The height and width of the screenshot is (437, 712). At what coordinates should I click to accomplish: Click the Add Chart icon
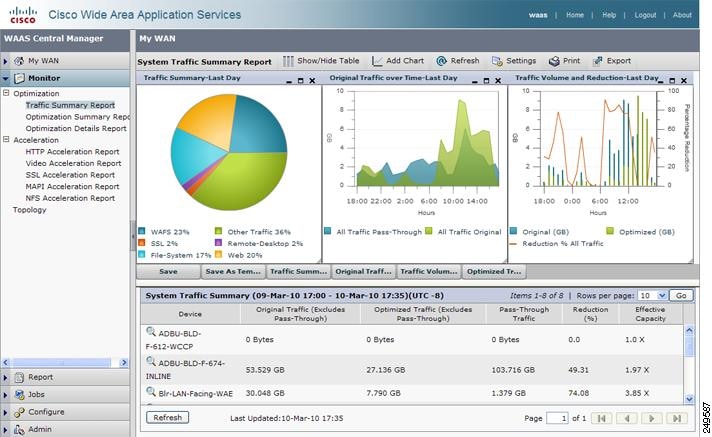377,61
